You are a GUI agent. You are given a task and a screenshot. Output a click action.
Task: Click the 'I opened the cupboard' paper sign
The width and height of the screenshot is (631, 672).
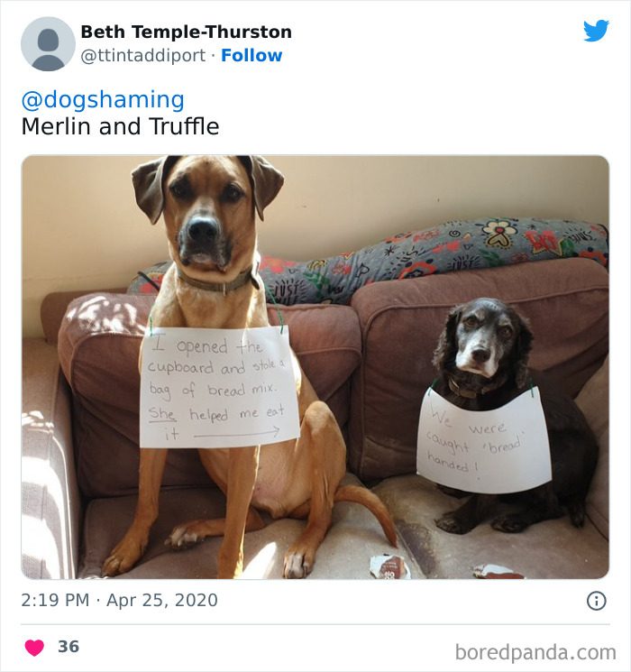219,388
